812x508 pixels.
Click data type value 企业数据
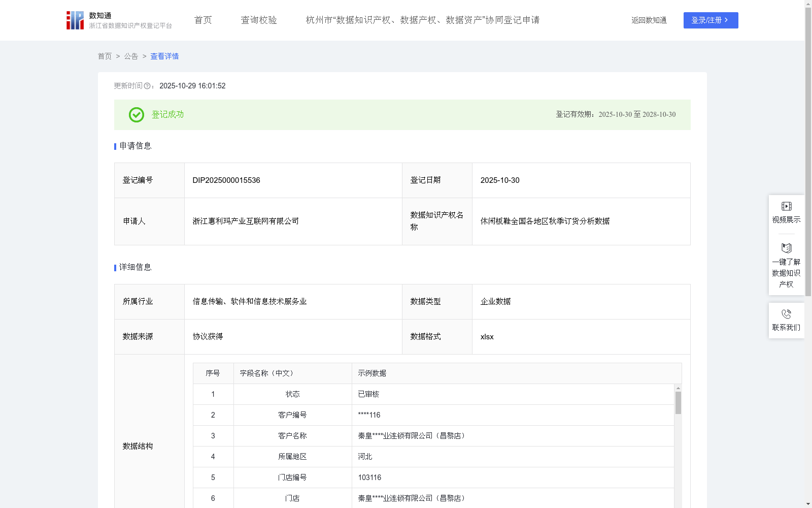click(x=495, y=302)
